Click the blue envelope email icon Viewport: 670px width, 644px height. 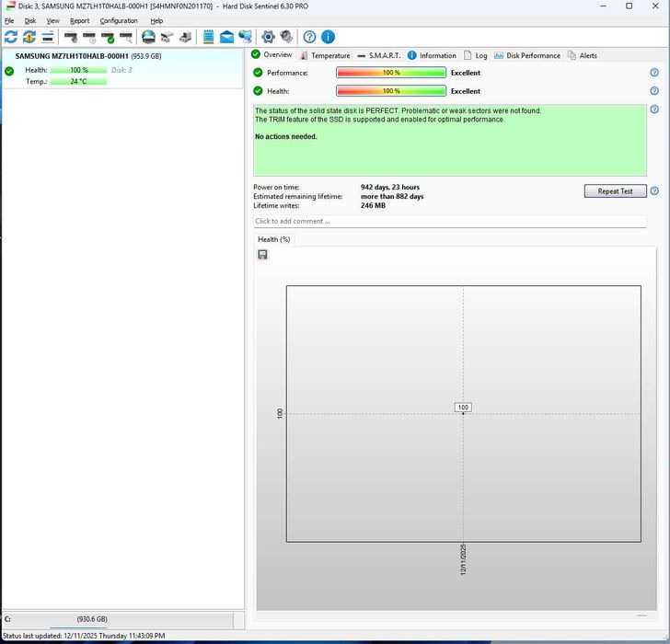point(227,37)
